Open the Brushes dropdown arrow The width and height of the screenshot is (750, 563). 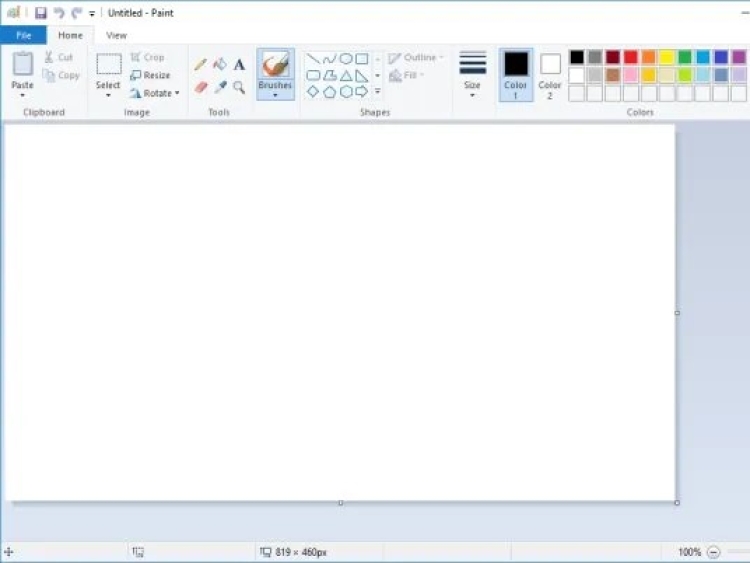275,96
